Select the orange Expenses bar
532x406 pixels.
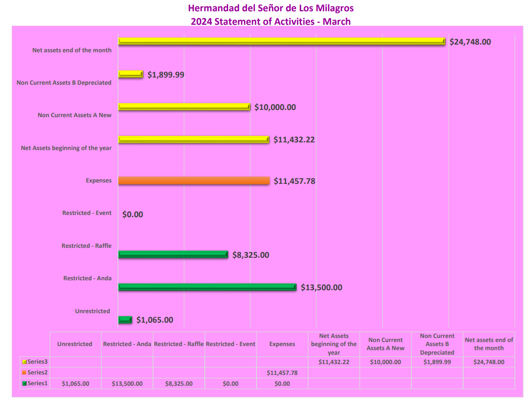tap(194, 181)
